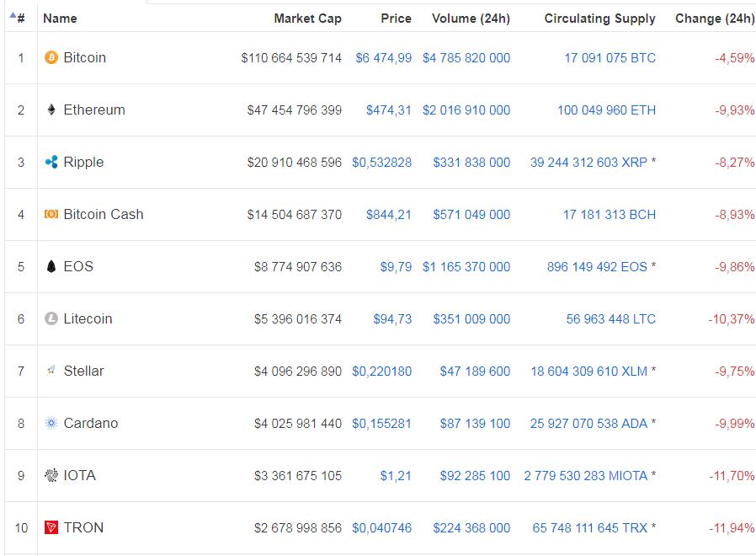Screen dimensions: 756x556
Task: Open the Ripple name link
Action: 83,162
